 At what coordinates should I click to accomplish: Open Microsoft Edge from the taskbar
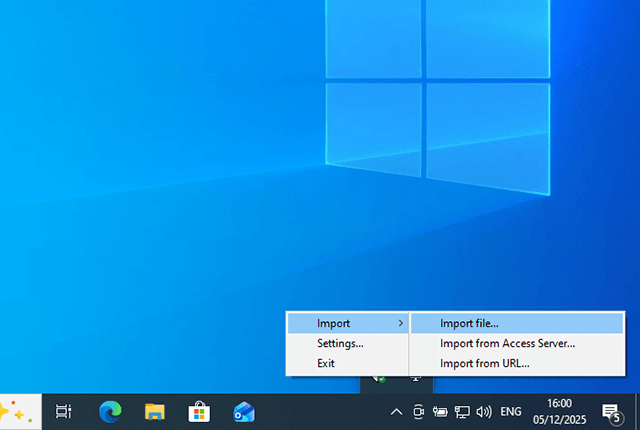coord(110,411)
